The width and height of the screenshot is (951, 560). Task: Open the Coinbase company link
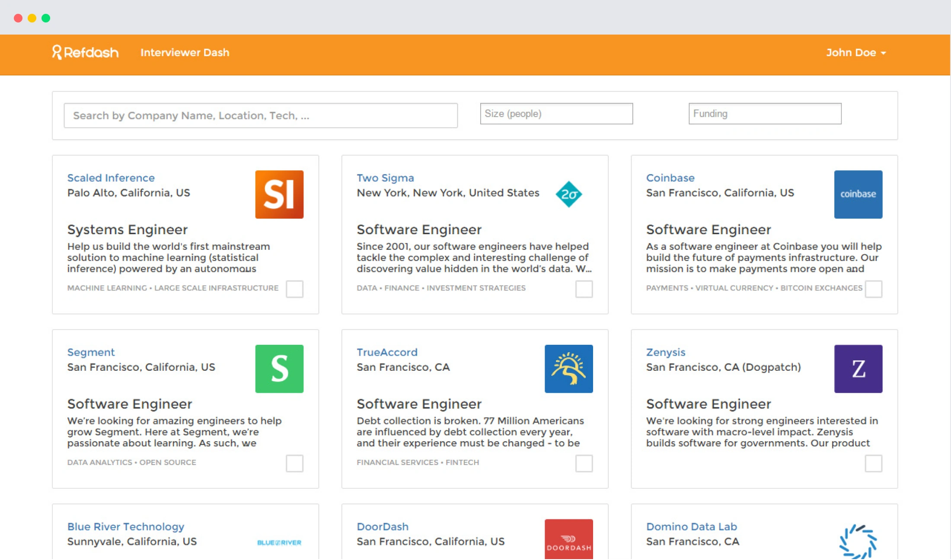point(670,178)
